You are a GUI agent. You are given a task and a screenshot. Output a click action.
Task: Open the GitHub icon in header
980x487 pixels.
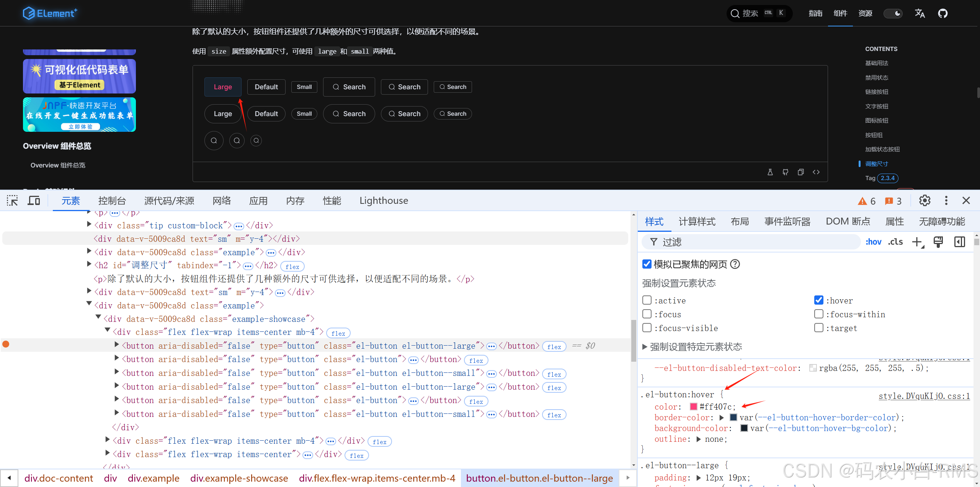pos(942,13)
